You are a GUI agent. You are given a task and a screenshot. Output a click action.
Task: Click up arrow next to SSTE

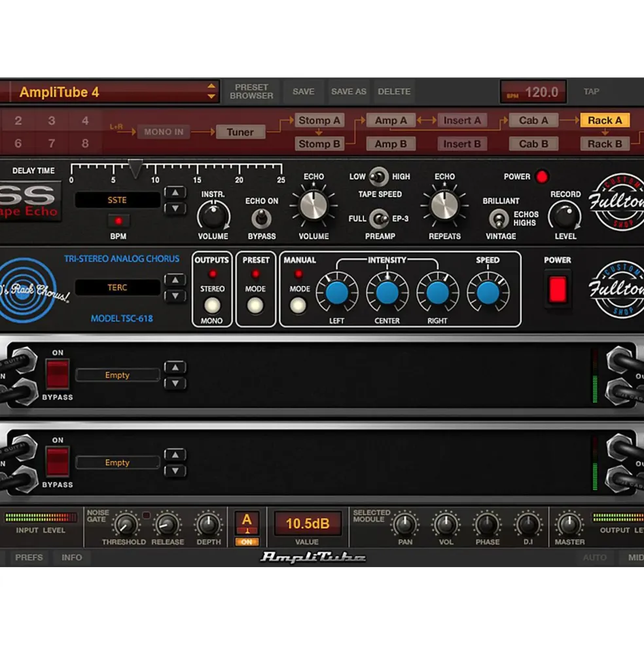click(175, 192)
